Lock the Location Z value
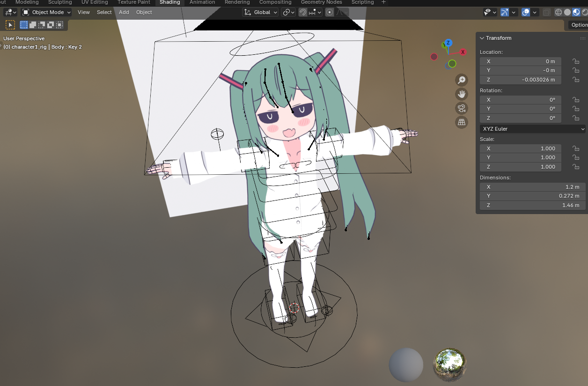This screenshot has width=588, height=386. pos(575,80)
